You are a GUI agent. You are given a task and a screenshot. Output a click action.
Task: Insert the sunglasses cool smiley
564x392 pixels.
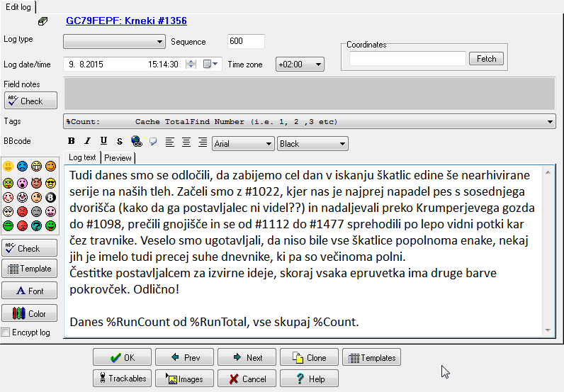click(x=51, y=183)
